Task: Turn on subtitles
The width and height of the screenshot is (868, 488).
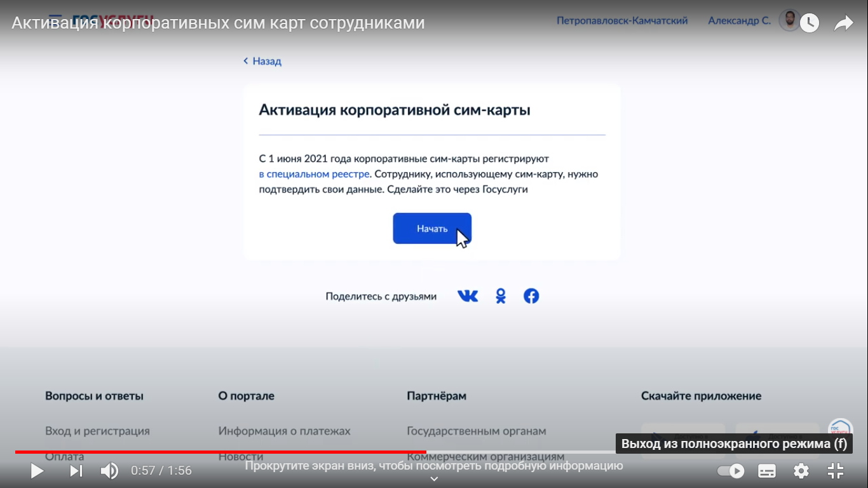Action: coord(767,471)
